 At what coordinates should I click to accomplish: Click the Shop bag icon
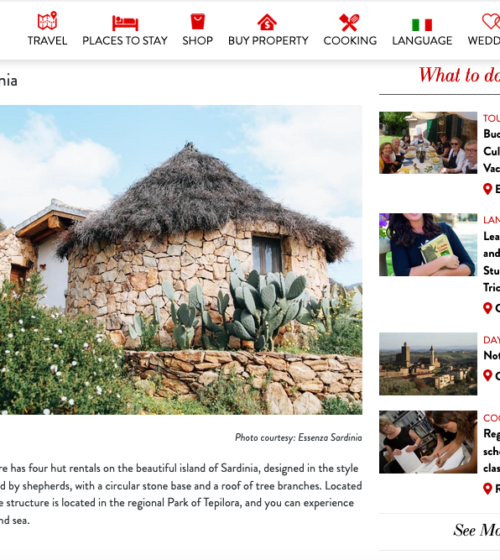pyautogui.click(x=198, y=21)
